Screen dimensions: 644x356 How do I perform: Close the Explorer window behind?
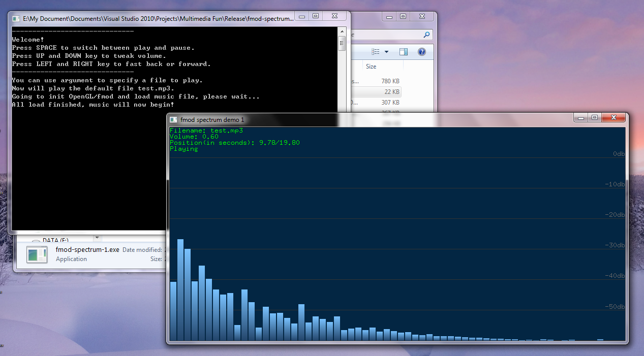[422, 16]
